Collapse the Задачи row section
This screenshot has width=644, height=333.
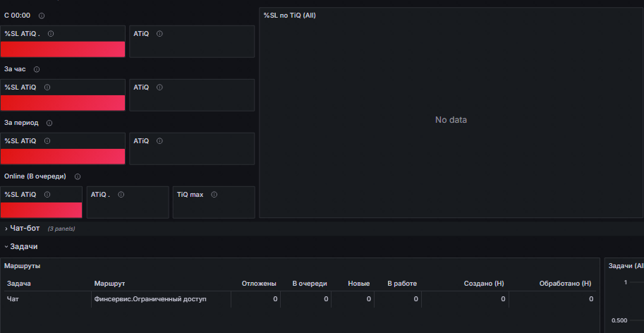(x=23, y=246)
